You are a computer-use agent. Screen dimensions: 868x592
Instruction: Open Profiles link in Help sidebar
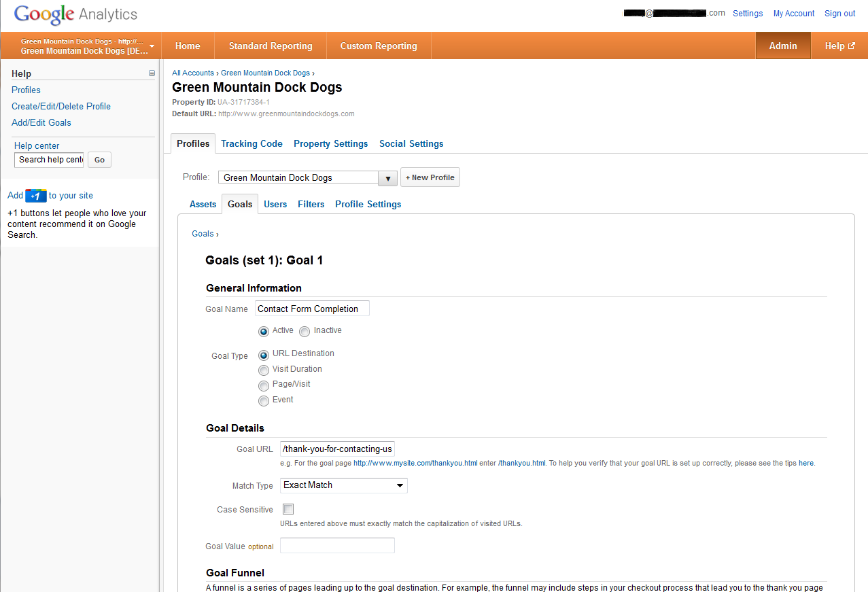tap(26, 90)
